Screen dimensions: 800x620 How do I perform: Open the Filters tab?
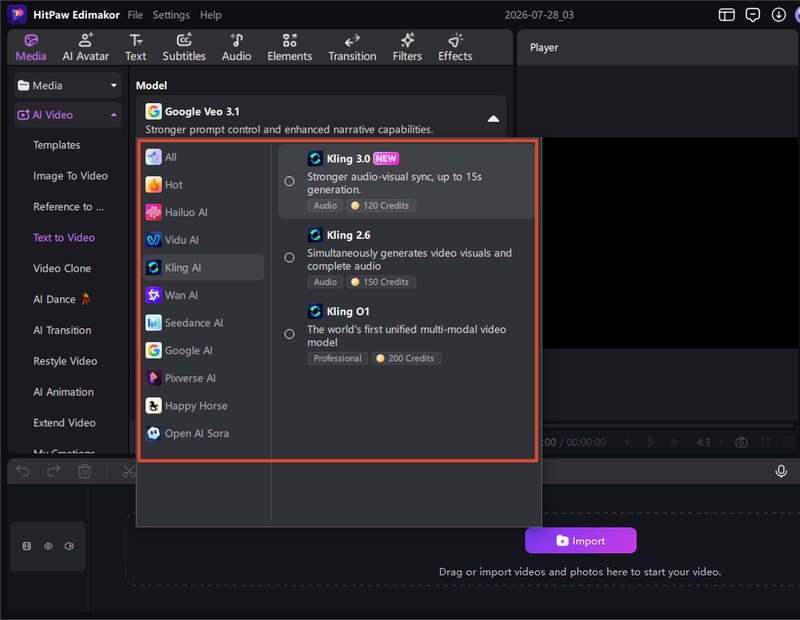[407, 47]
